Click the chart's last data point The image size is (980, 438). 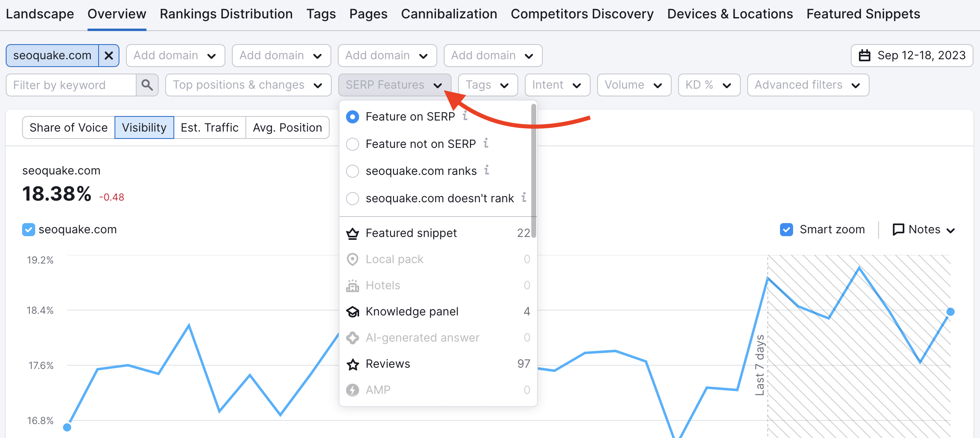pos(951,312)
